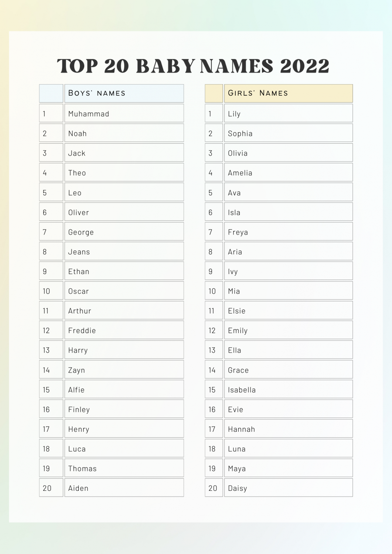Select the Girls' Names header cell
This screenshot has height=554, width=392.
click(x=289, y=93)
